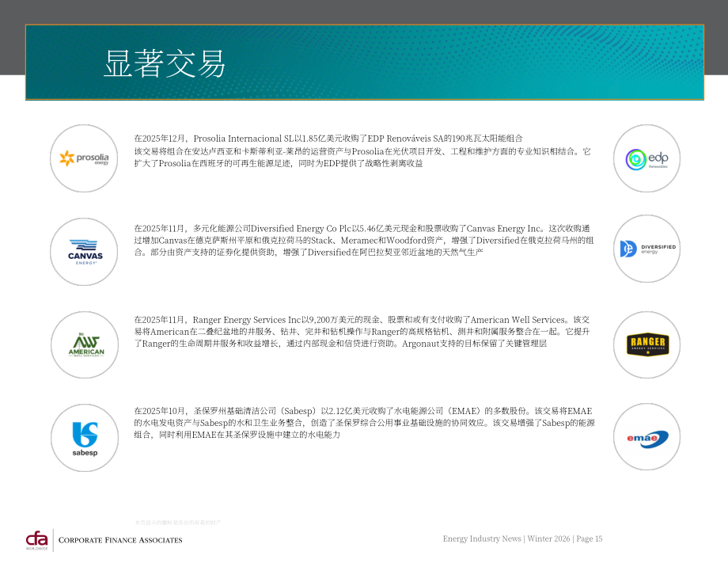
Task: Click the Prosolia energy logo
Action: click(84, 158)
